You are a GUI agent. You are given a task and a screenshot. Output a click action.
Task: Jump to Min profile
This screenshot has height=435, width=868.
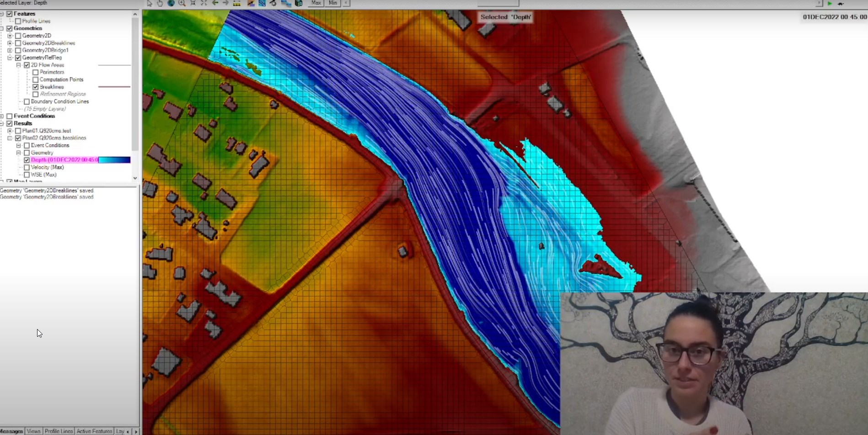click(333, 3)
